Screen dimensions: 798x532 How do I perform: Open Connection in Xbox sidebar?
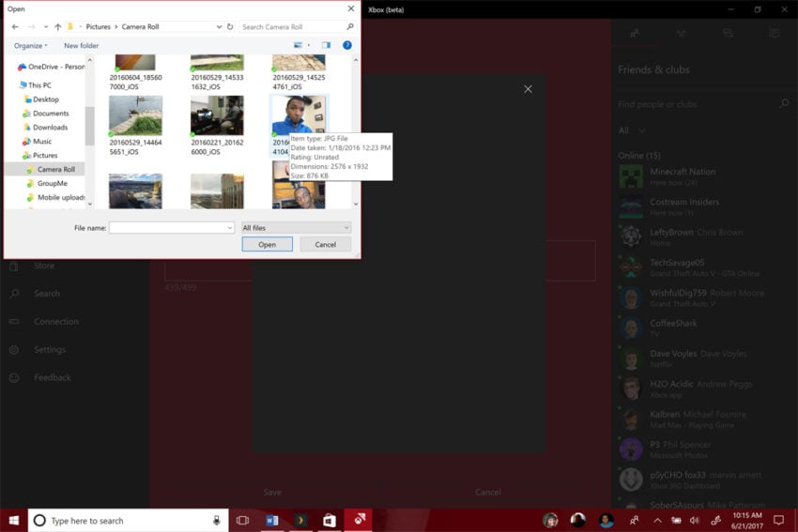point(56,322)
